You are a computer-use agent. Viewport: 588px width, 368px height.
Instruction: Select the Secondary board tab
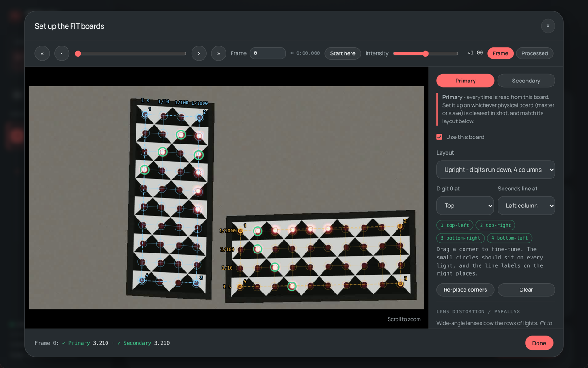tap(526, 80)
